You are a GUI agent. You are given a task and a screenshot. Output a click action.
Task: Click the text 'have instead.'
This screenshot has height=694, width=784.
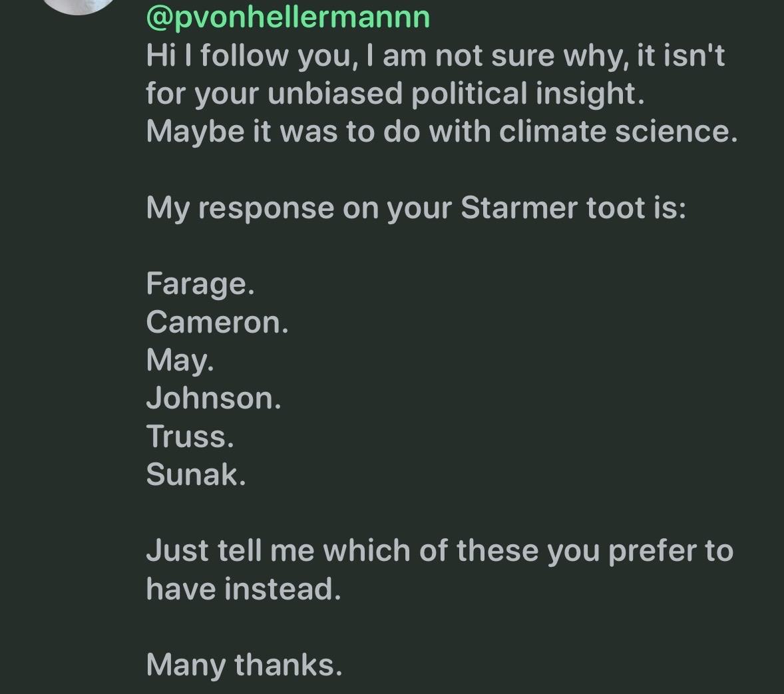(243, 589)
